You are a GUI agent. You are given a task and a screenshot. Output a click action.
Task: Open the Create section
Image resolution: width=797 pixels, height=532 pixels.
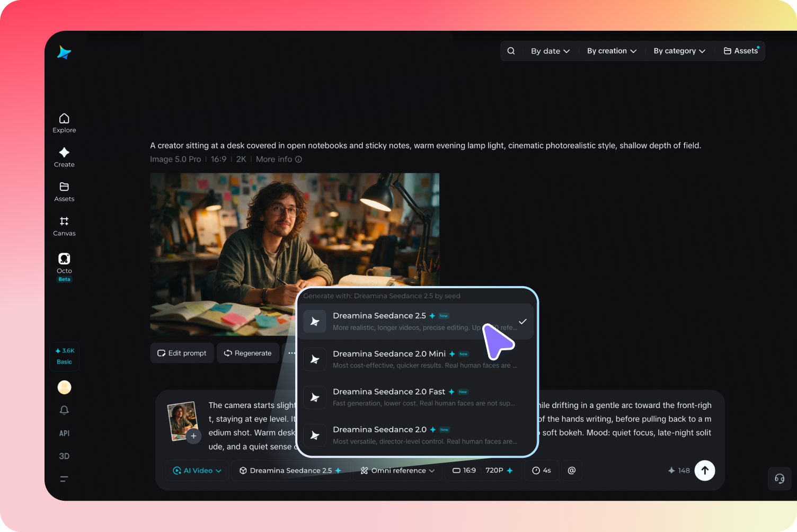point(64,157)
